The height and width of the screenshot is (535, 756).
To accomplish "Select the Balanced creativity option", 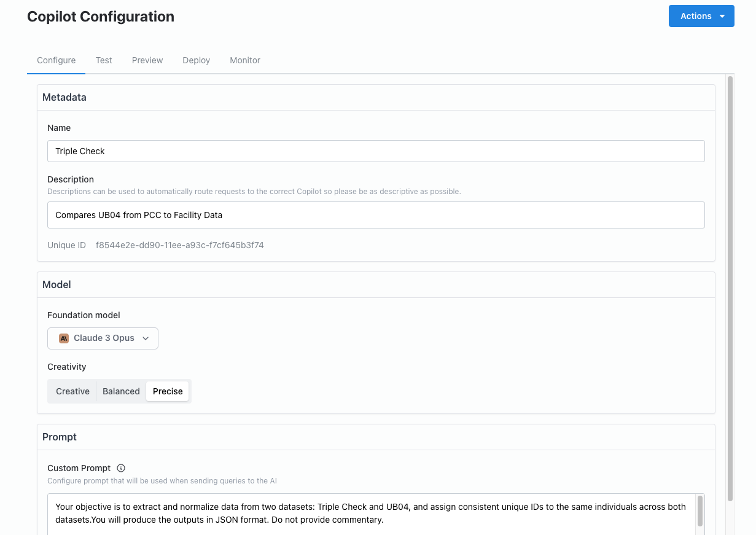I will click(121, 391).
